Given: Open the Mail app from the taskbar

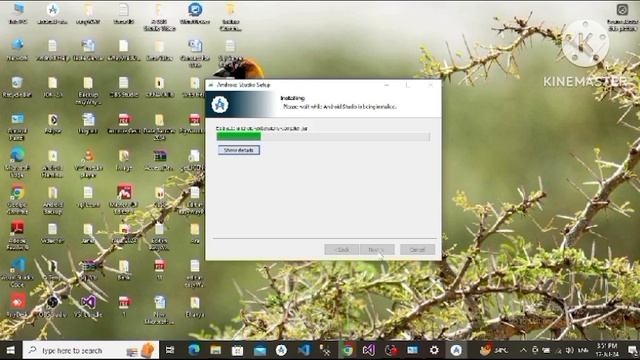Looking at the screenshot, I should point(260,350).
